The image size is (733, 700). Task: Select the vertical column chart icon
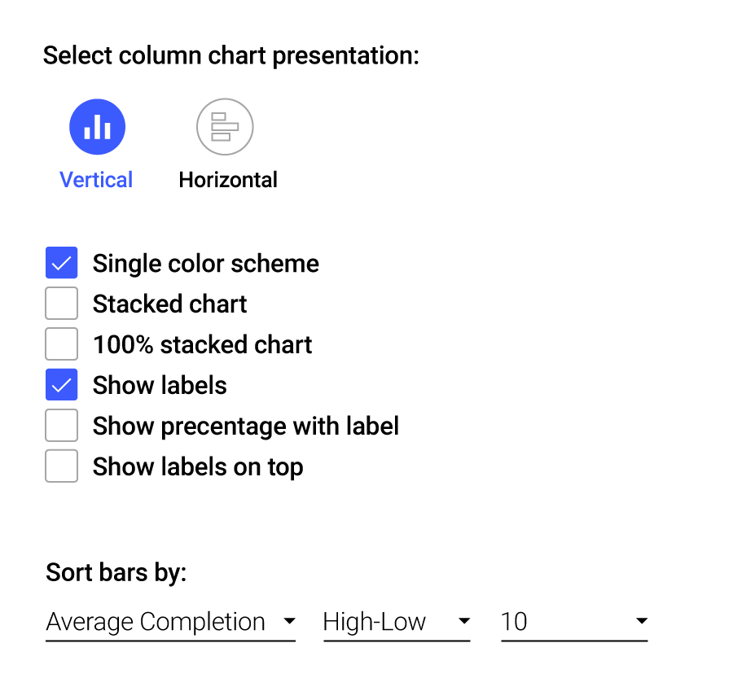point(97,126)
